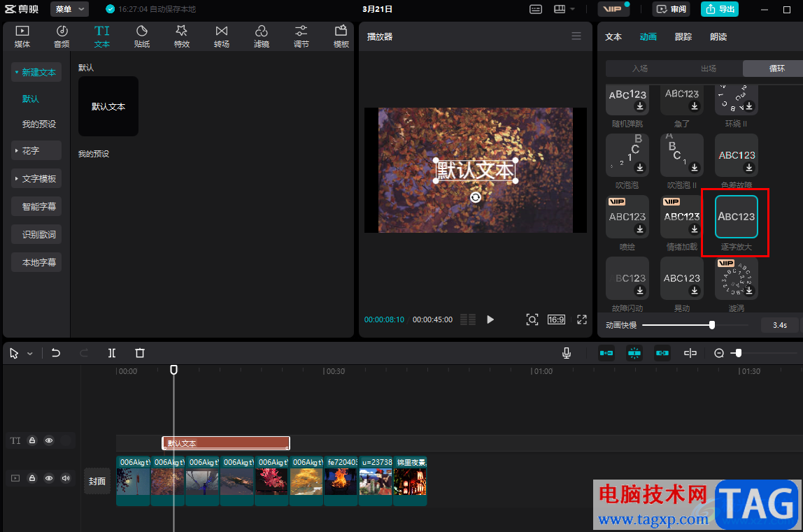Expand the 文字模板 category
803x532 pixels.
(x=36, y=178)
